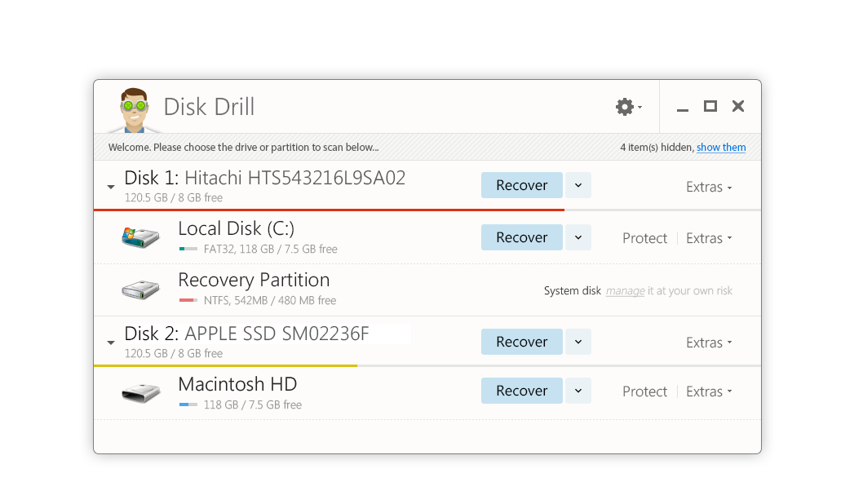Recover the Macintosh HD partition

522,391
